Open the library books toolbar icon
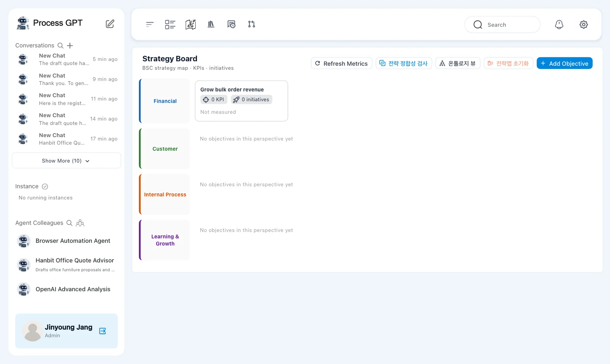The width and height of the screenshot is (610, 364). 211,24
